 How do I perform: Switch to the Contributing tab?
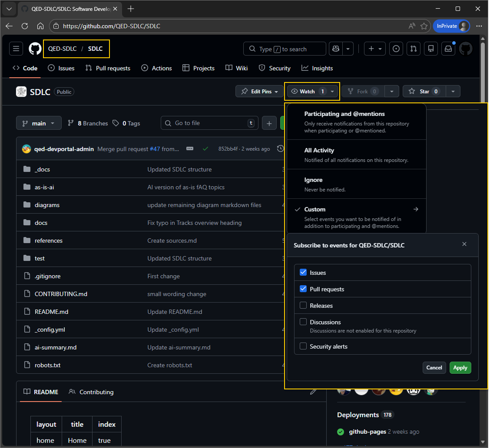96,392
